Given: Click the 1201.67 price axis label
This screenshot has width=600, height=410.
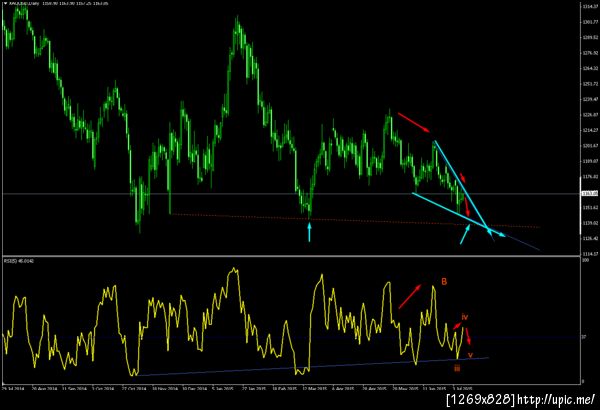Looking at the screenshot, I should 590,145.
